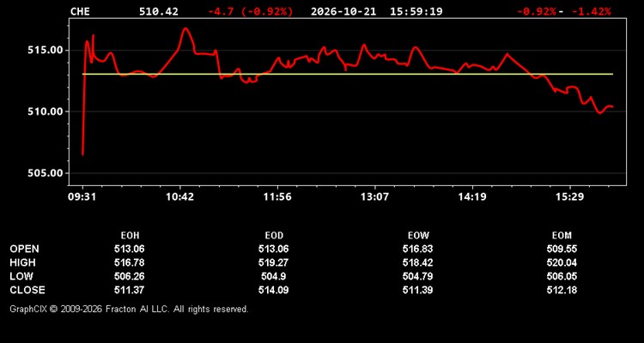Click the timestamp 15:59:19
644x343 pixels.
(x=416, y=11)
